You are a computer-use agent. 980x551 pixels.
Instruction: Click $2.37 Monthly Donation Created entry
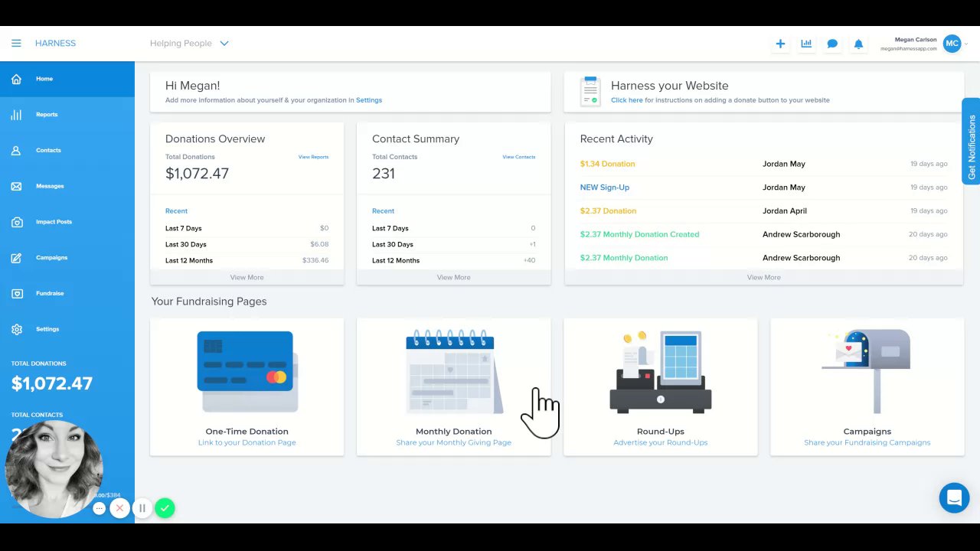point(639,234)
